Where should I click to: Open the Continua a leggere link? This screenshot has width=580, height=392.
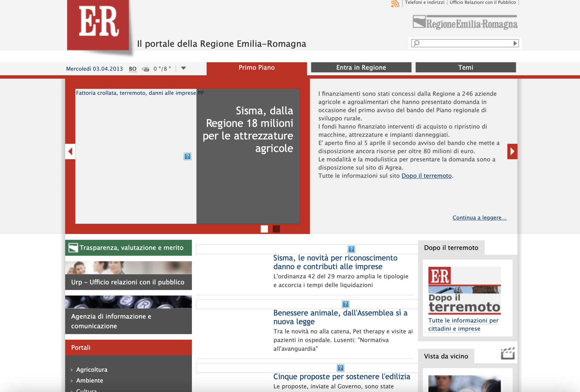[x=479, y=217]
